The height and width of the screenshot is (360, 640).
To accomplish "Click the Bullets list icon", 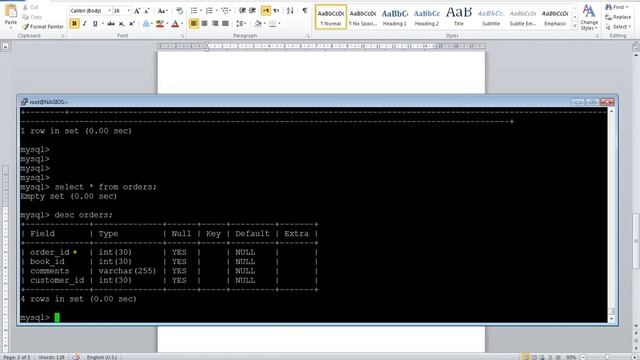I will pyautogui.click(x=194, y=11).
